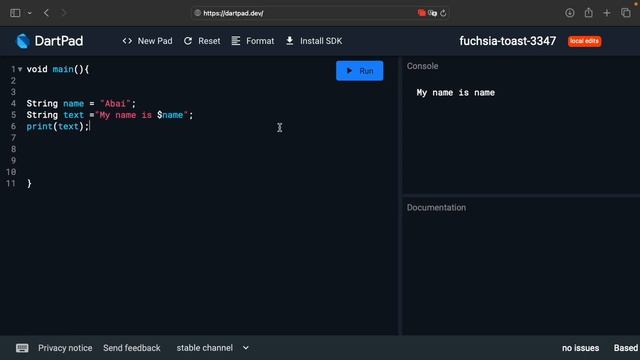This screenshot has width=640, height=360.
Task: Open the Console panel header
Action: 422,66
